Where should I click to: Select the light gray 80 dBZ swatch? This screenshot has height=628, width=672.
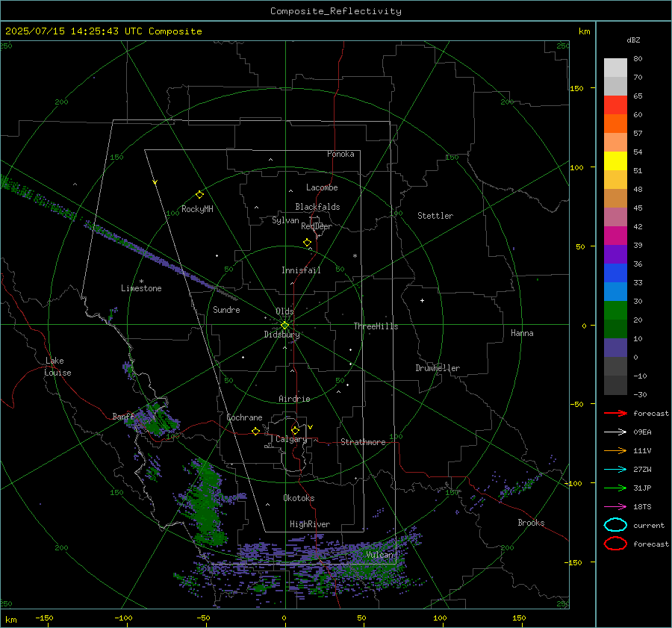[x=615, y=68]
